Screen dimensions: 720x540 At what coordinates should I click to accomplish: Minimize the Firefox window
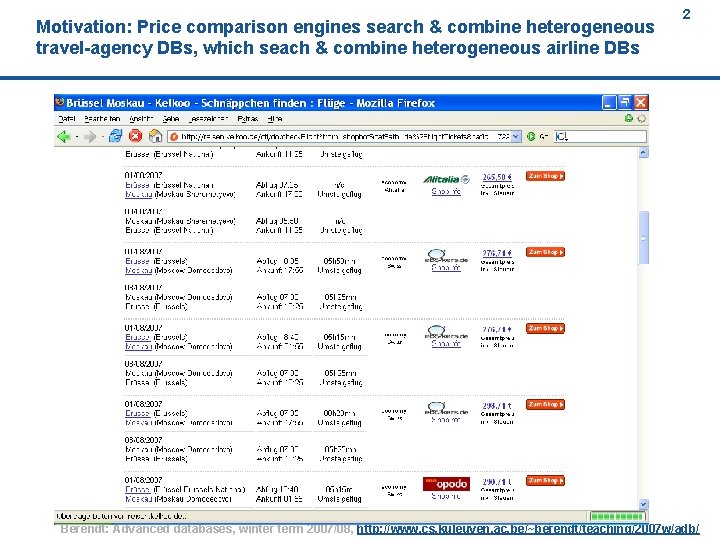point(609,102)
